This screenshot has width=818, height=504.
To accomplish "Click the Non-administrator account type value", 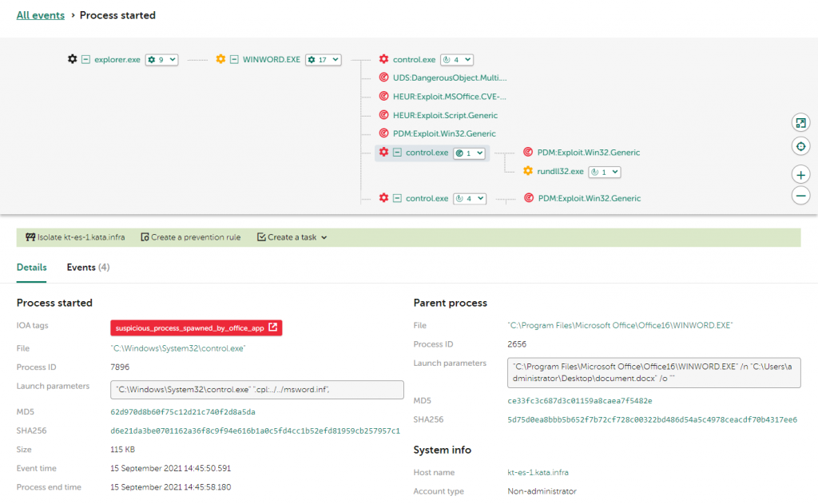I will point(542,491).
